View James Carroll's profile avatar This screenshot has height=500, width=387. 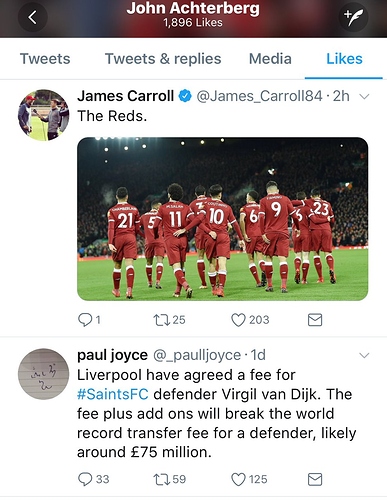pyautogui.click(x=43, y=115)
